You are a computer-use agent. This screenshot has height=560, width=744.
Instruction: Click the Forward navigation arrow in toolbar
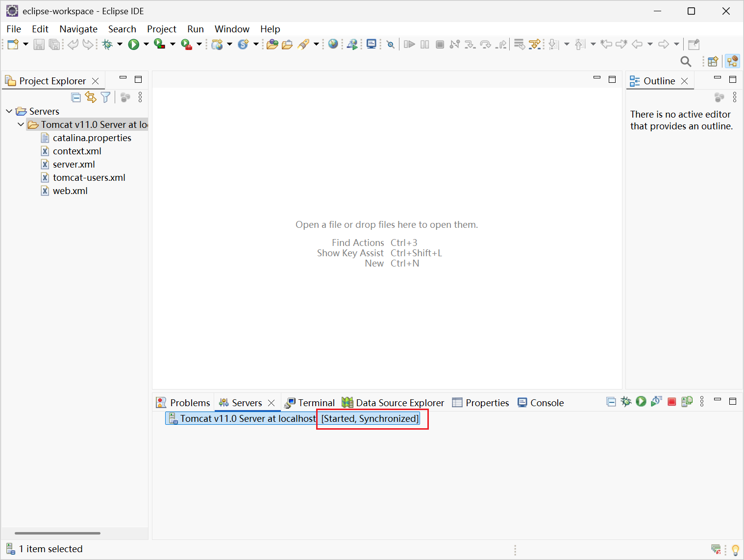(x=663, y=45)
